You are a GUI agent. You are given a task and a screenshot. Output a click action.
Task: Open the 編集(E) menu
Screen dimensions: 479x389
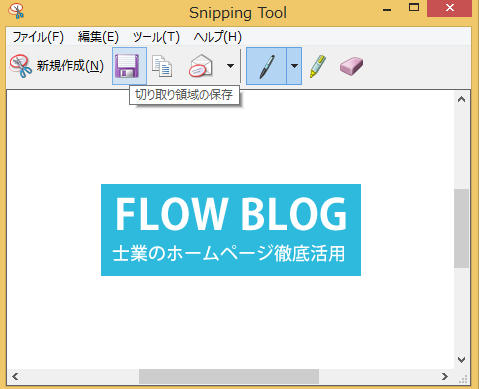(98, 37)
